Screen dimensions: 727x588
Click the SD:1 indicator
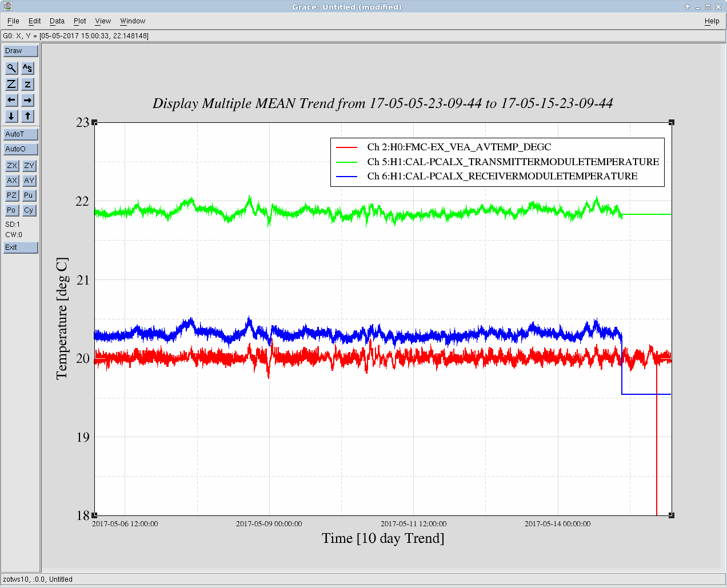coord(13,225)
